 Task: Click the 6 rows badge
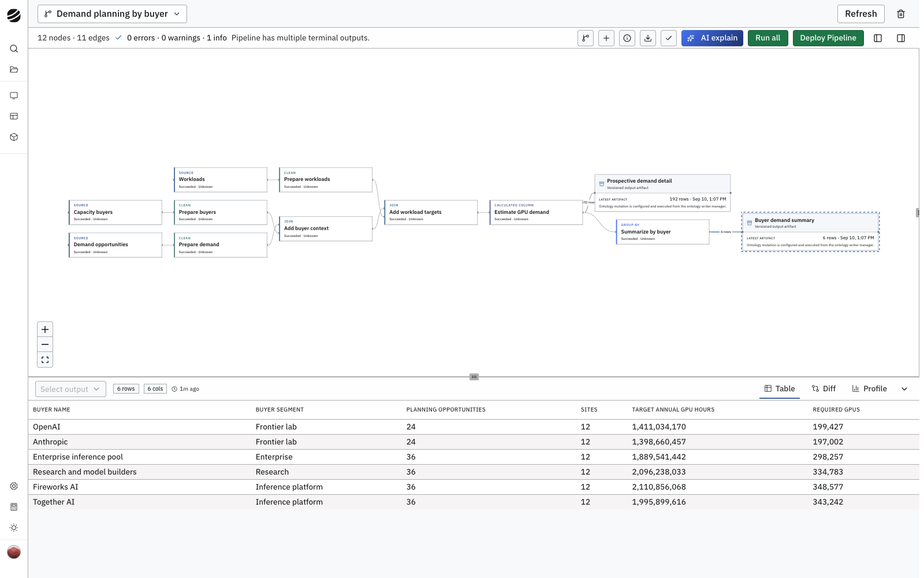126,389
